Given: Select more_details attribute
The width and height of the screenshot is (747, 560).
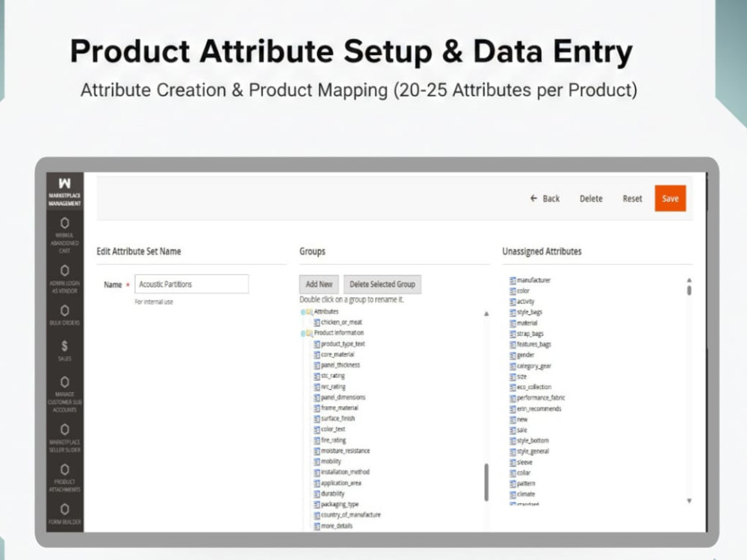Looking at the screenshot, I should click(333, 526).
